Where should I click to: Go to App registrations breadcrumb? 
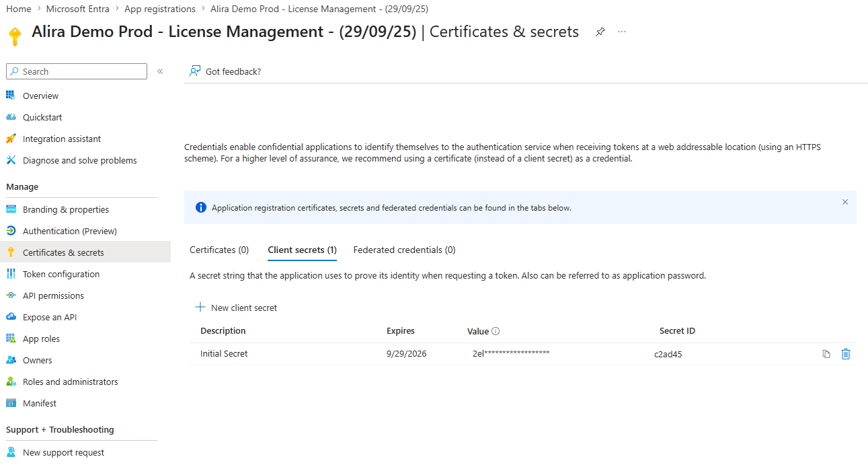pyautogui.click(x=160, y=9)
